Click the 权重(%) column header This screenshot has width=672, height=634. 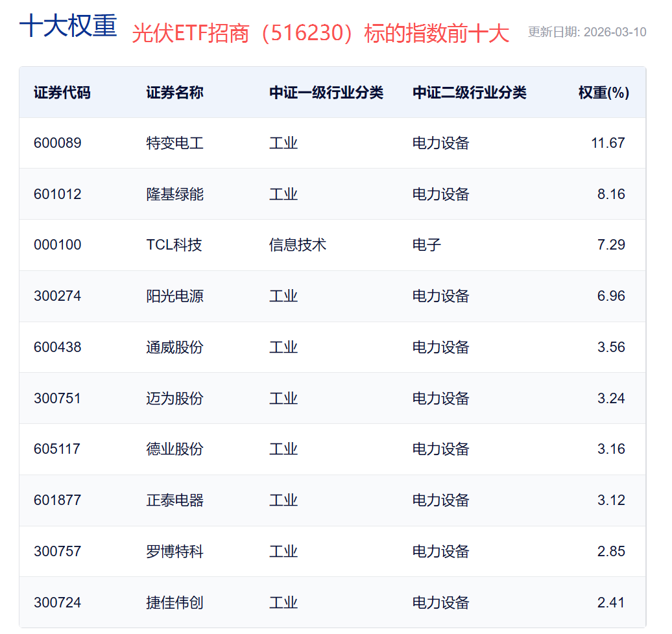pos(603,93)
